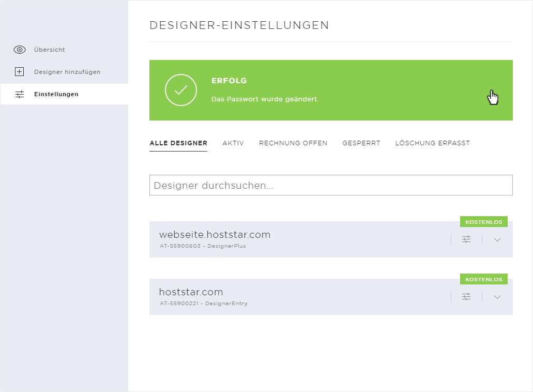533x392 pixels.
Task: Click the sliders icon beside Einstellungen
Action: tap(20, 94)
